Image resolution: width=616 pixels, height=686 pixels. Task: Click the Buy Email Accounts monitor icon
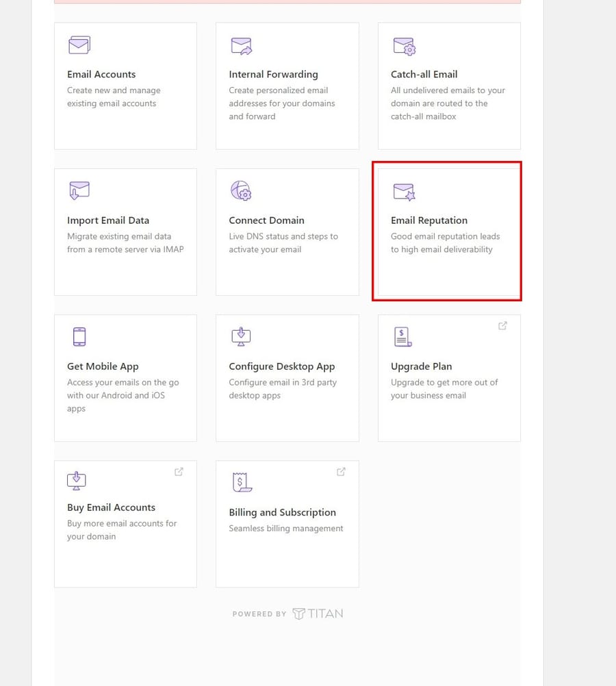click(x=77, y=481)
